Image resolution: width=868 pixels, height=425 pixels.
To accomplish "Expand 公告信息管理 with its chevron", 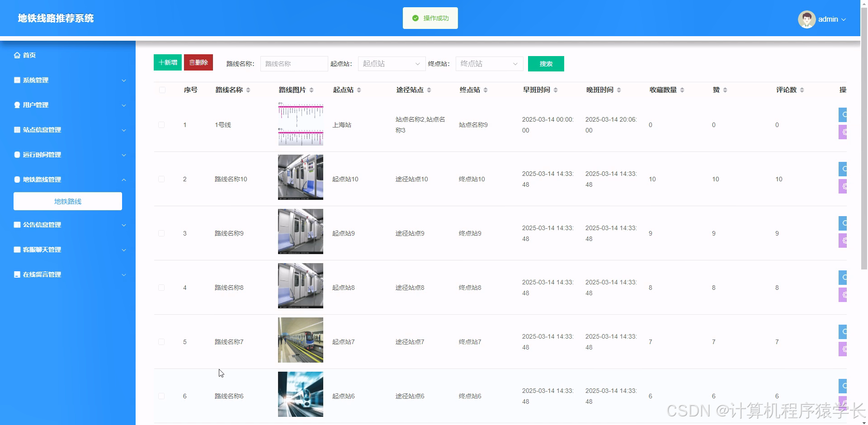I will (124, 225).
